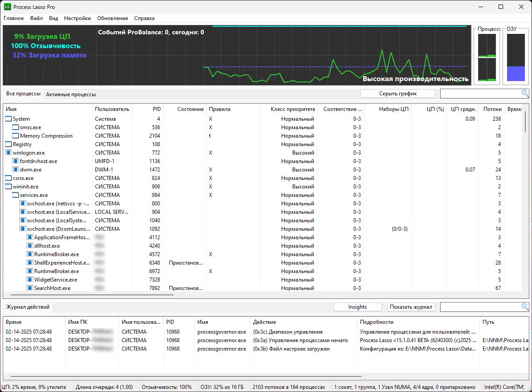The height and width of the screenshot is (392, 532).
Task: Click the SearchHost.exe process icon
Action: point(30,288)
